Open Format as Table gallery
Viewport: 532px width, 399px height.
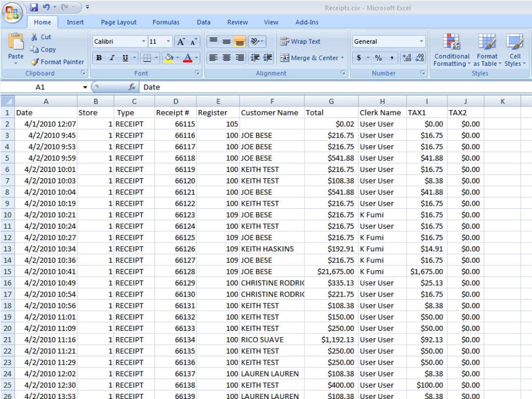tap(487, 50)
